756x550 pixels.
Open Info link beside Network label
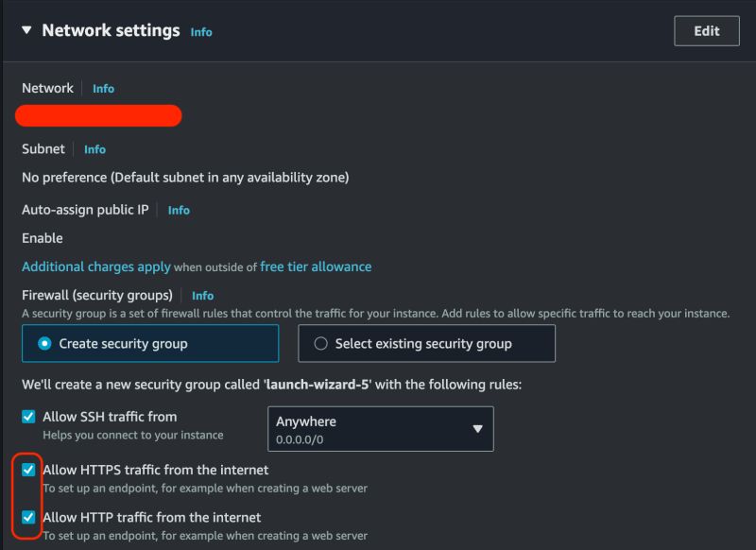tap(103, 89)
